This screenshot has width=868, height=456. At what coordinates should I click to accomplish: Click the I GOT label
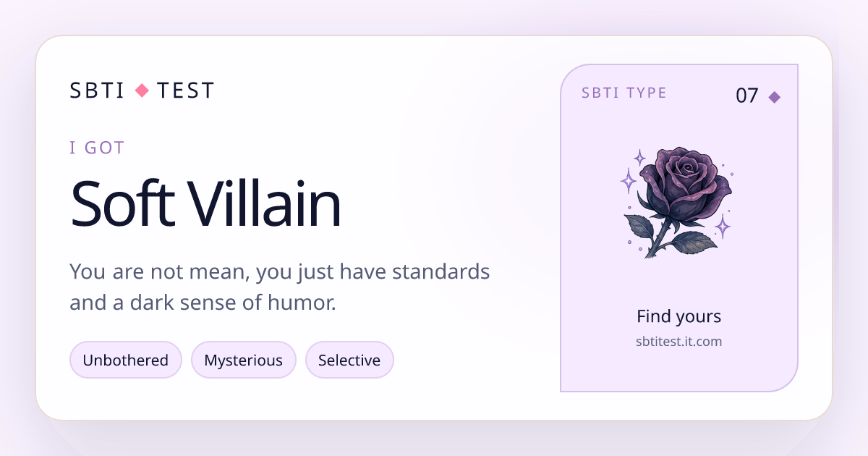tap(98, 148)
